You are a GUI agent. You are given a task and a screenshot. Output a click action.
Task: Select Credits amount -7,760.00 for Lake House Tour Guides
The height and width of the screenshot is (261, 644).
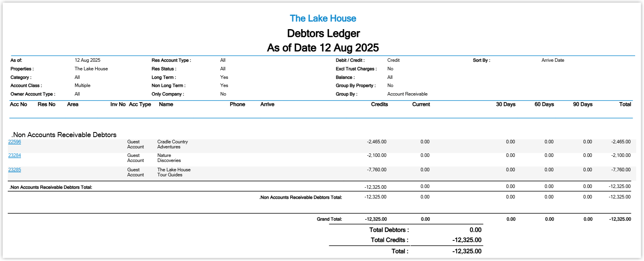click(x=377, y=170)
